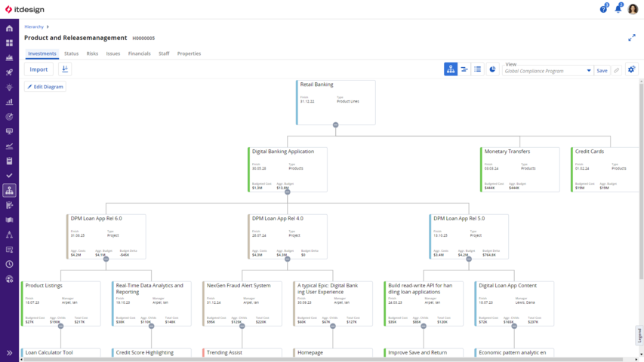Open the Risks tab
Viewport: 644px width, 362px height.
[92, 54]
